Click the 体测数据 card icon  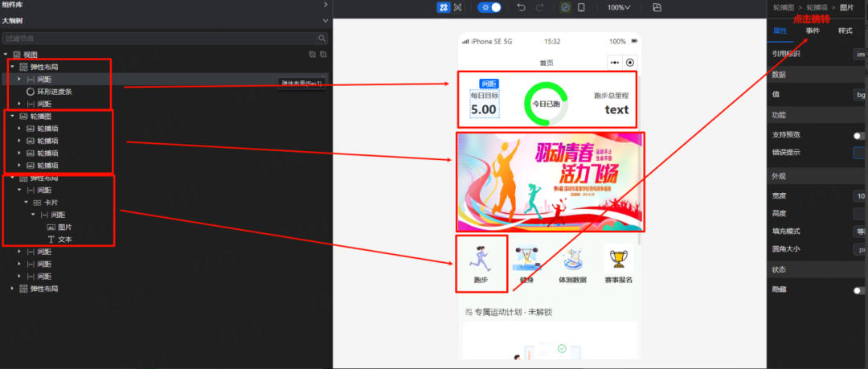coord(572,258)
